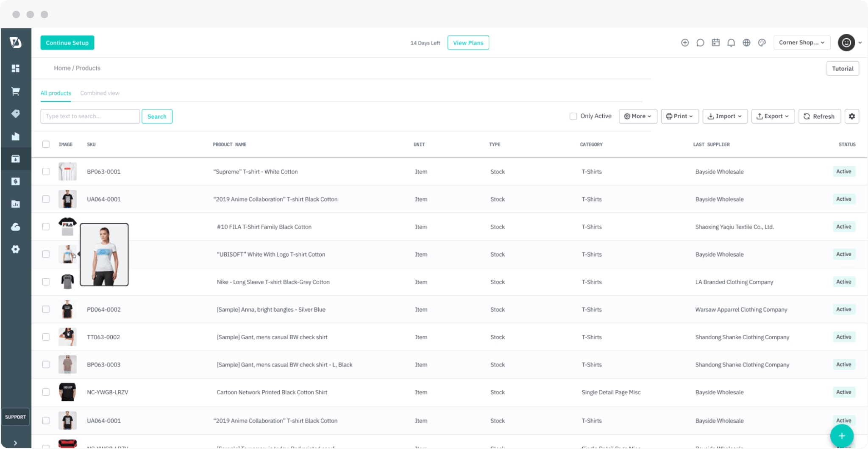Check the box for SKU BP063-0001
The image size is (868, 449).
[46, 172]
